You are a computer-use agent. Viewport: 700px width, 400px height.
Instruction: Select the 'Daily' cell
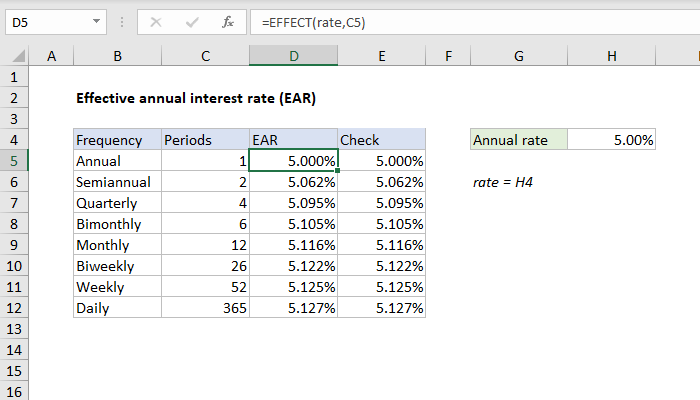point(117,308)
